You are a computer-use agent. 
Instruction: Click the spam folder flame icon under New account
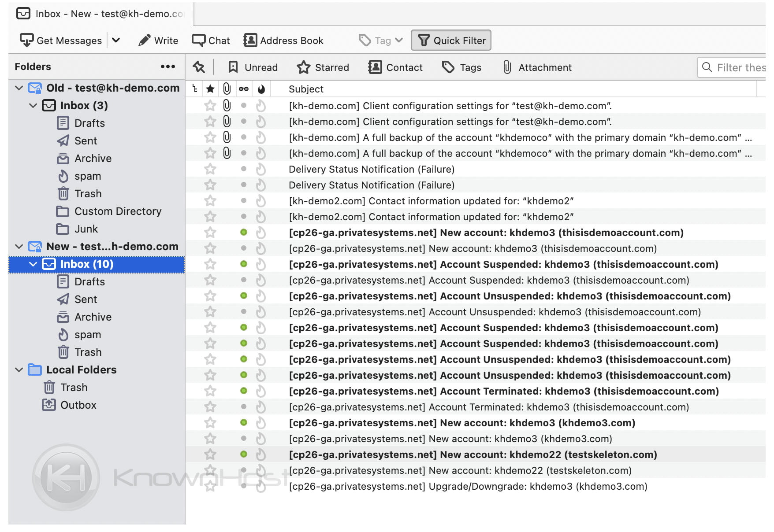point(63,335)
